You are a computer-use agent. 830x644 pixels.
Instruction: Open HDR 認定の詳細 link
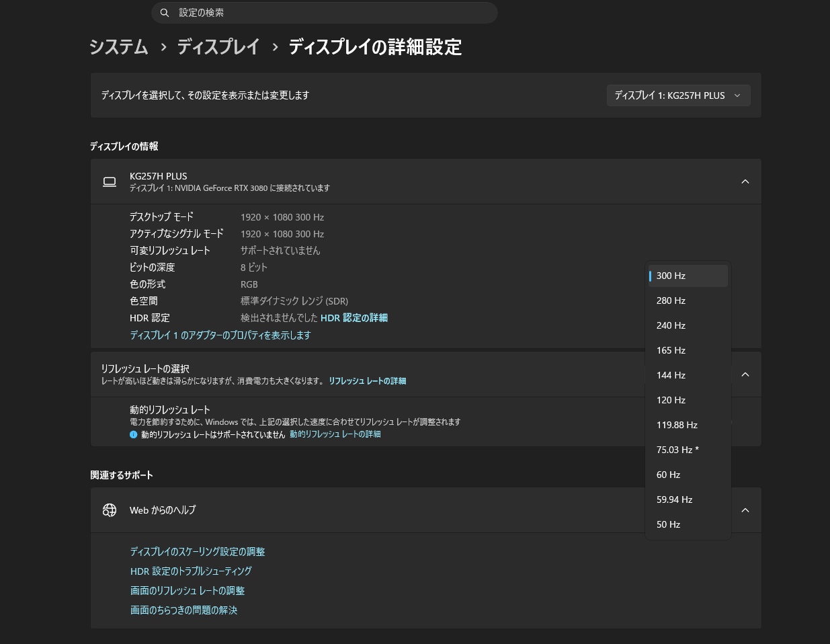[x=354, y=318]
